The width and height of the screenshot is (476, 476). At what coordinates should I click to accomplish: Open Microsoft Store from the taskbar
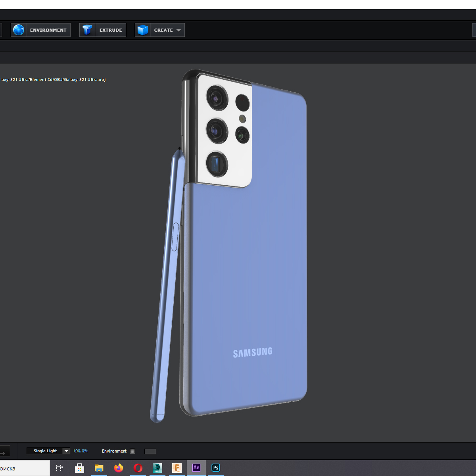pos(79,468)
